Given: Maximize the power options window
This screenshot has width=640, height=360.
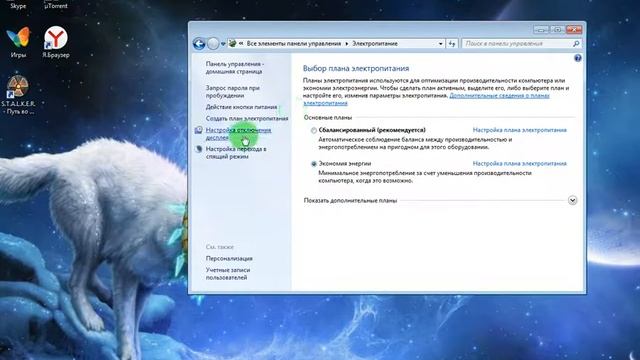Looking at the screenshot, I should pos(557,30).
